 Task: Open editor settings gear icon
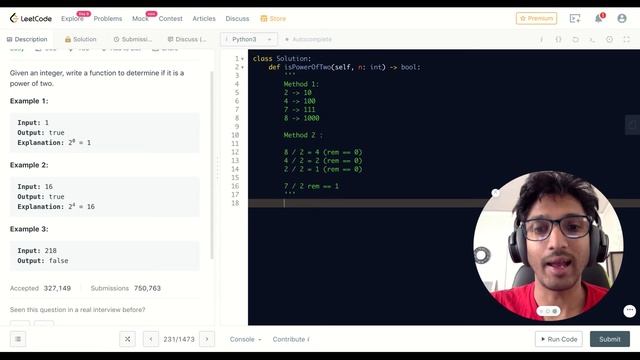click(609, 39)
